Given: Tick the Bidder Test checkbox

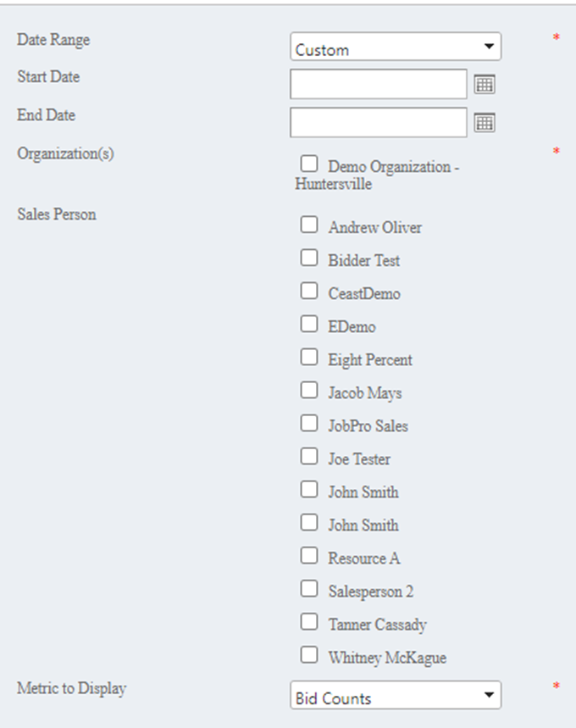Looking at the screenshot, I should click(309, 258).
